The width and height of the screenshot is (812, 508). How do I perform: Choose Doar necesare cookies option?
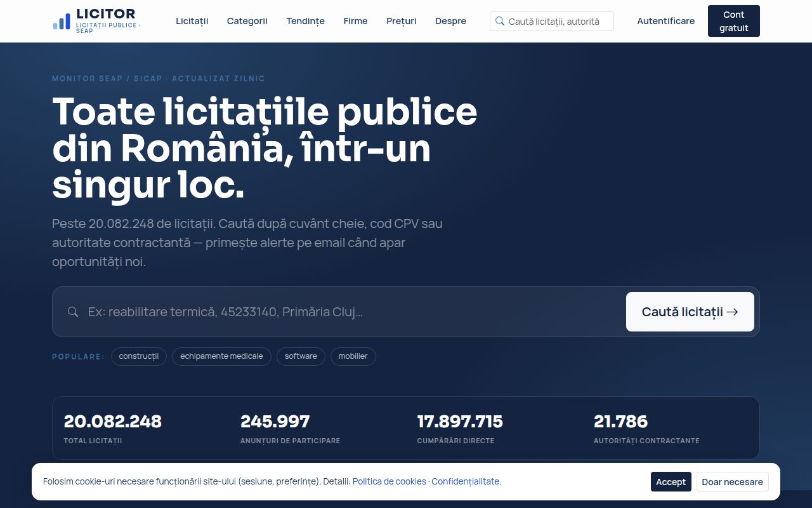pos(733,482)
